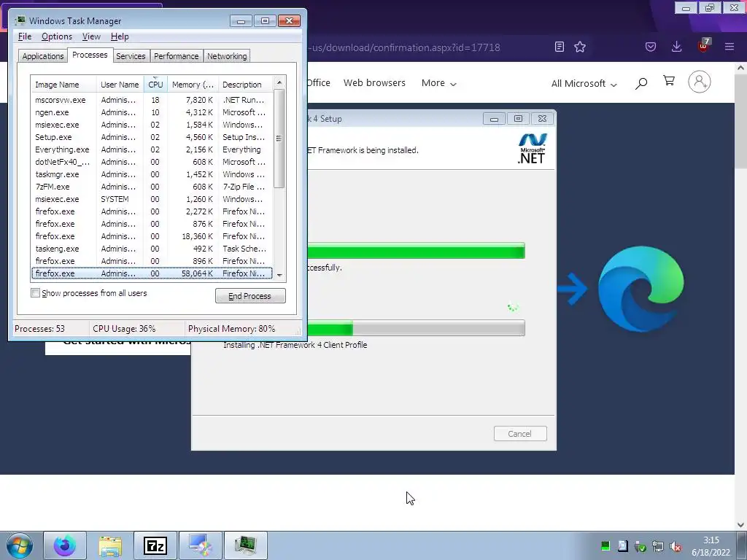
Task: Select msiexec.exe row owned by SYSTEM
Action: coord(152,199)
